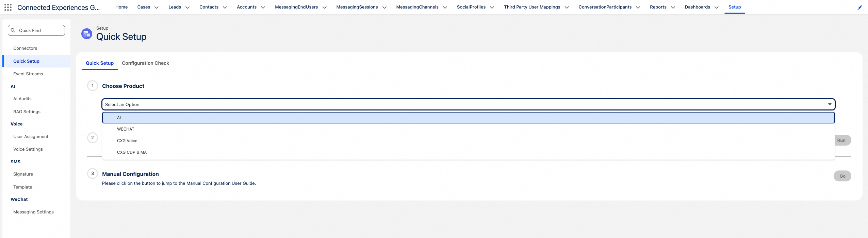868x238 pixels.
Task: Open the MessagingSessions tab
Action: 357,7
